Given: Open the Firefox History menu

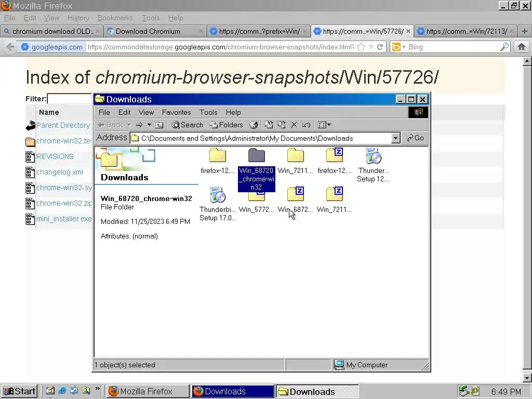Looking at the screenshot, I should click(x=78, y=18).
